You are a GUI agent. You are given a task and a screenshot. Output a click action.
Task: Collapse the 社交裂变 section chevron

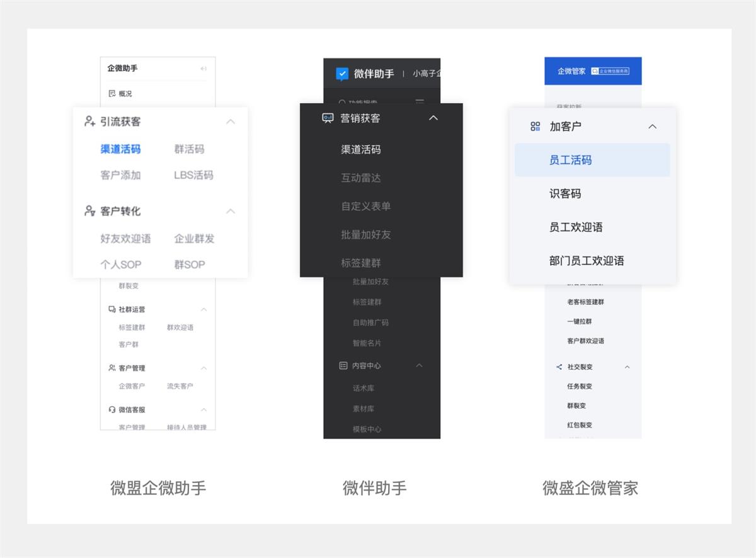pos(627,367)
